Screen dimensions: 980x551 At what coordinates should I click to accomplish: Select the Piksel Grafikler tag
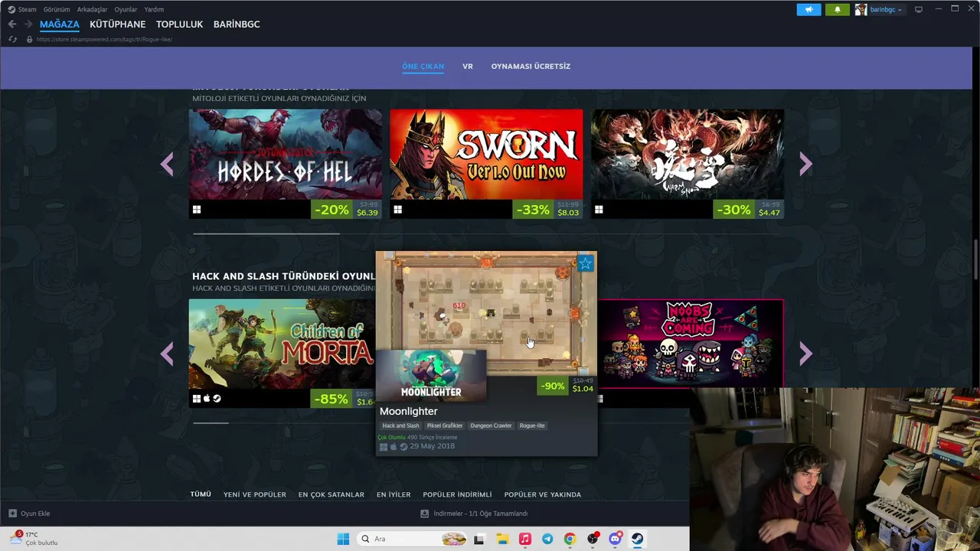pyautogui.click(x=445, y=425)
